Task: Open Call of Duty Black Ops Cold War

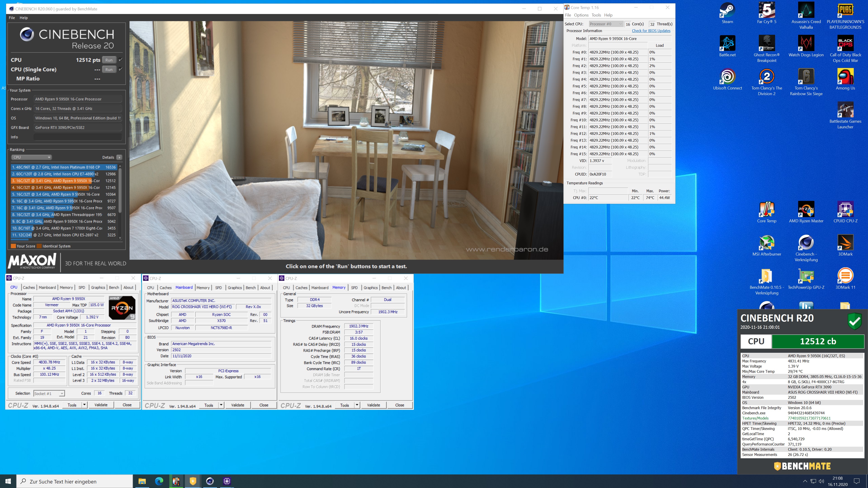Action: pos(845,49)
